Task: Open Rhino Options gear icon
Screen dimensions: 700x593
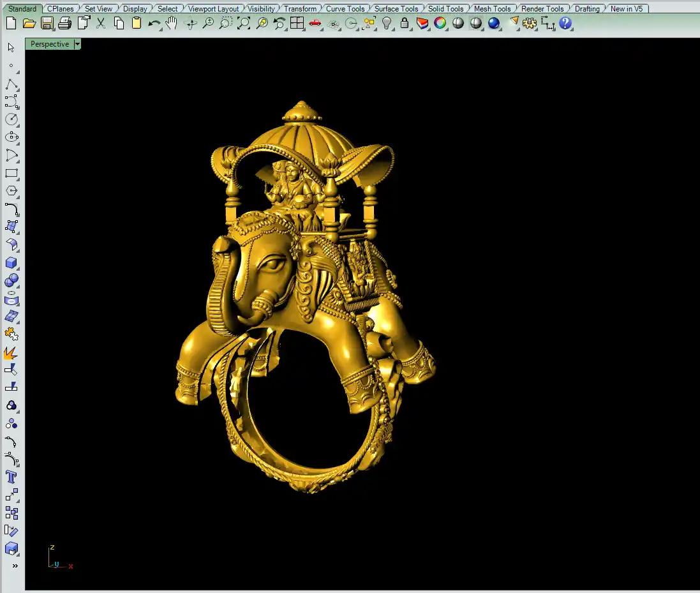Action: [530, 24]
